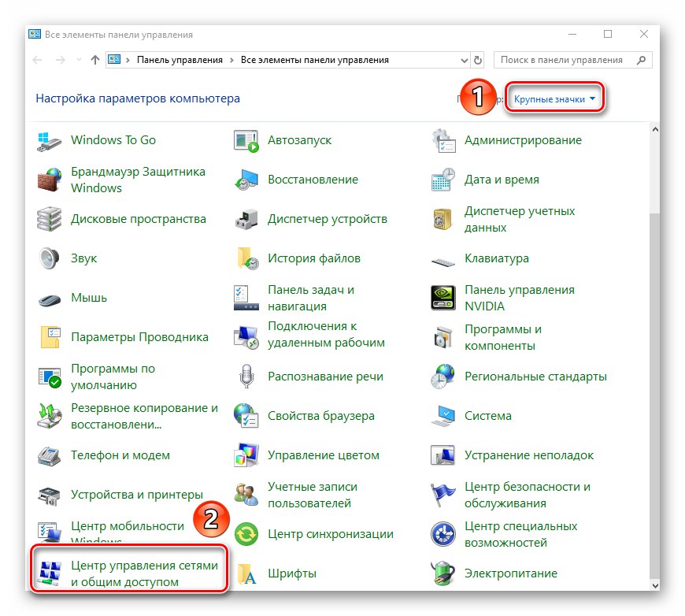Open the Клавиатура link
The width and height of the screenshot is (685, 616).
point(496,258)
